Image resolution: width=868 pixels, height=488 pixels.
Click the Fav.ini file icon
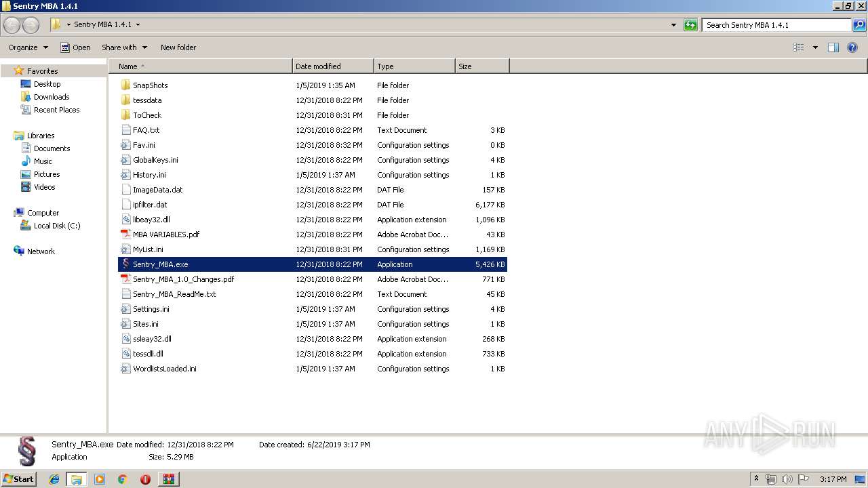tap(125, 145)
